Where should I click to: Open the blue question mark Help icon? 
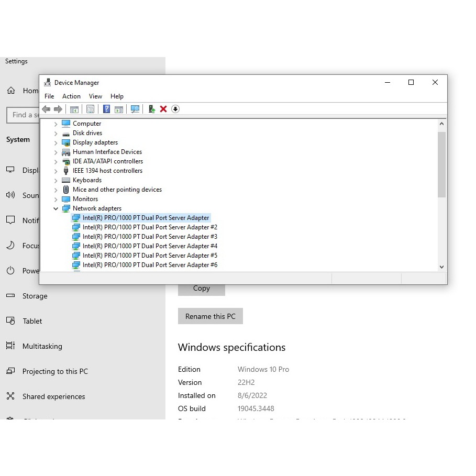tap(106, 109)
